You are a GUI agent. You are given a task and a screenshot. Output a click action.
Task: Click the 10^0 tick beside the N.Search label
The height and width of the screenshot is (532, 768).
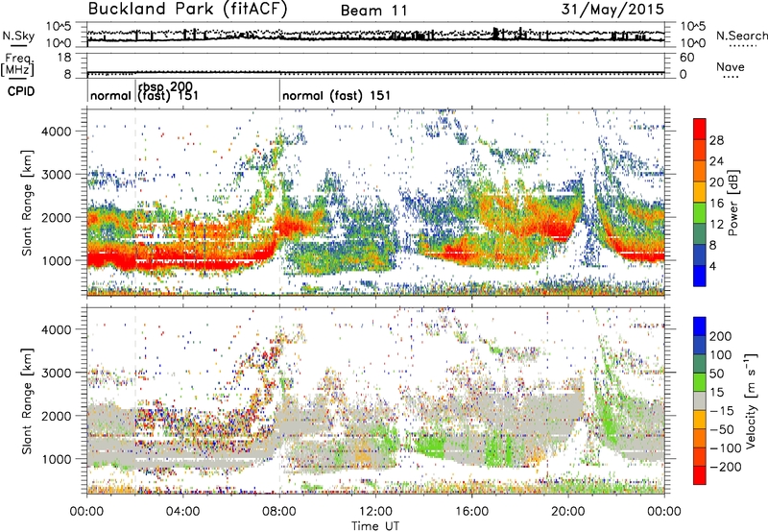tap(692, 43)
